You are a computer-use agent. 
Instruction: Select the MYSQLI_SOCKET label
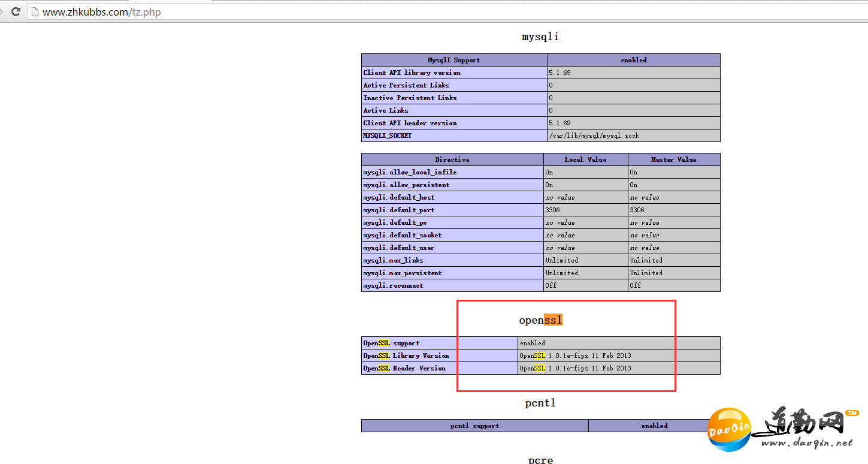point(388,135)
